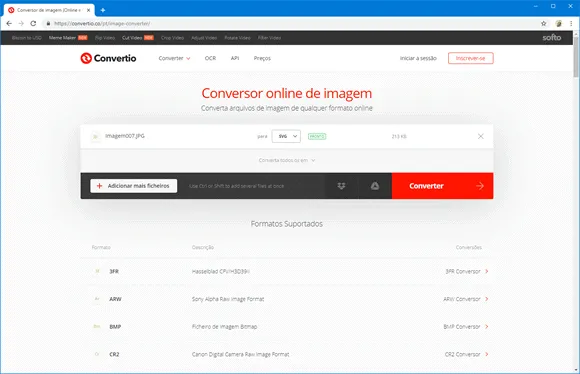
Task: Open the ARW Conversor link
Action: point(462,299)
